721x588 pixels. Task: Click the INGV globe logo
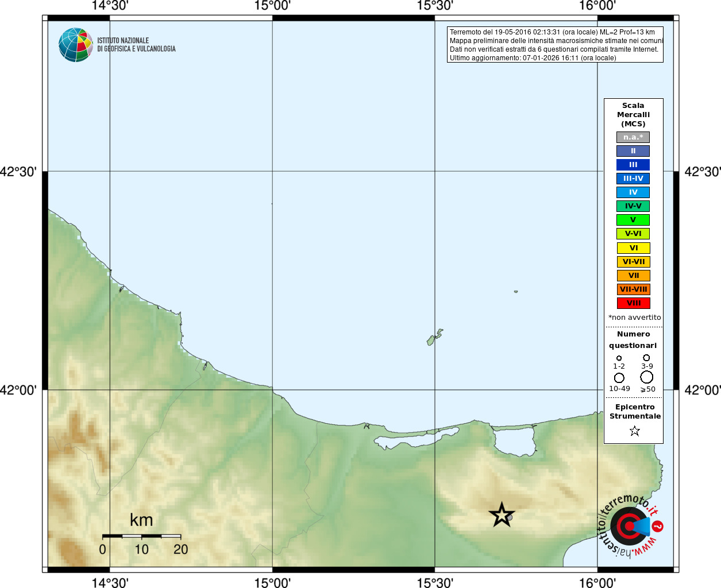(x=76, y=45)
